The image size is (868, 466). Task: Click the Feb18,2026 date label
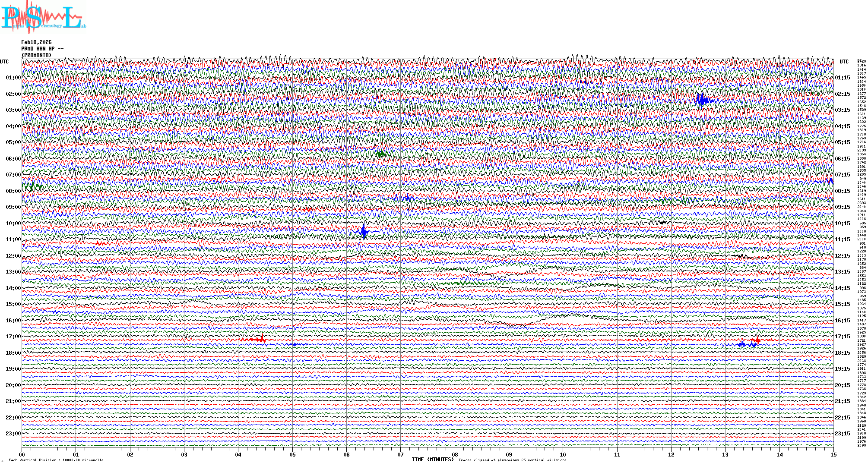[36, 42]
